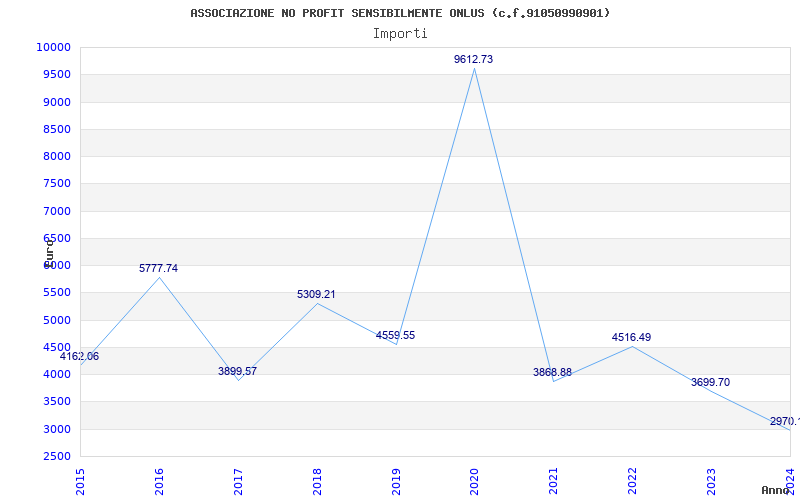Click the 3500 y-axis tick label
This screenshot has height=500, width=800.
click(x=56, y=402)
